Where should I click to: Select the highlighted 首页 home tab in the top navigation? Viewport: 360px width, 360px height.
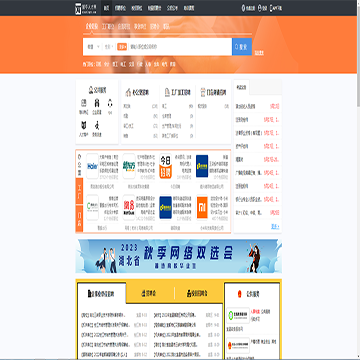point(106,8)
